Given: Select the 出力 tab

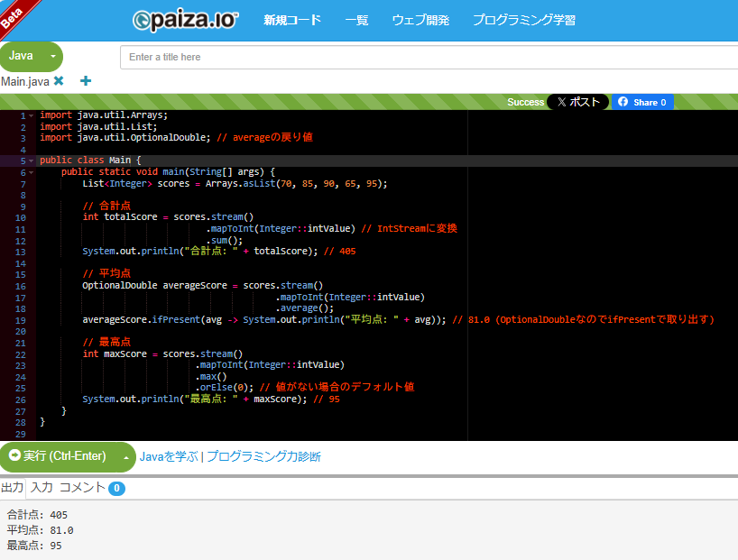Looking at the screenshot, I should point(12,488).
